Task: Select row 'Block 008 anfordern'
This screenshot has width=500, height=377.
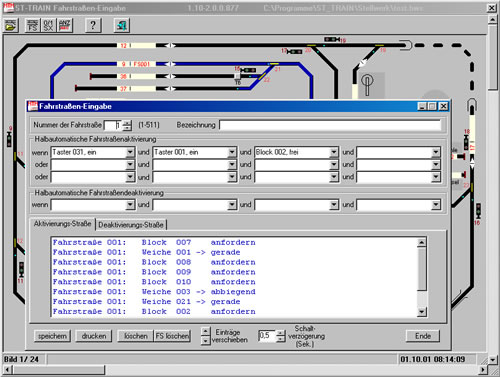Action: (154, 262)
